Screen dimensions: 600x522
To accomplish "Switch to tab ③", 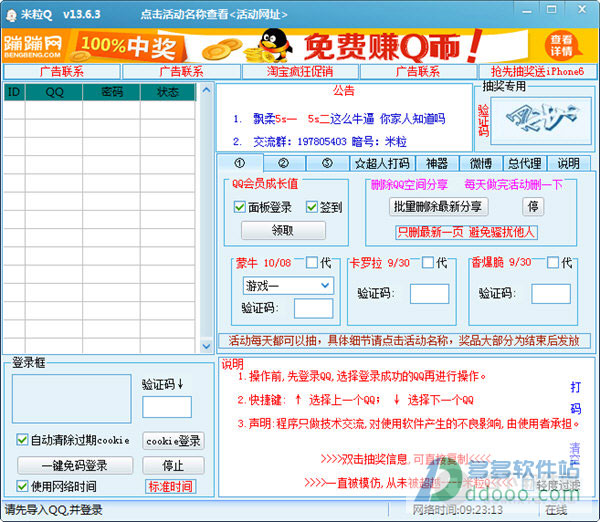I will click(x=327, y=164).
